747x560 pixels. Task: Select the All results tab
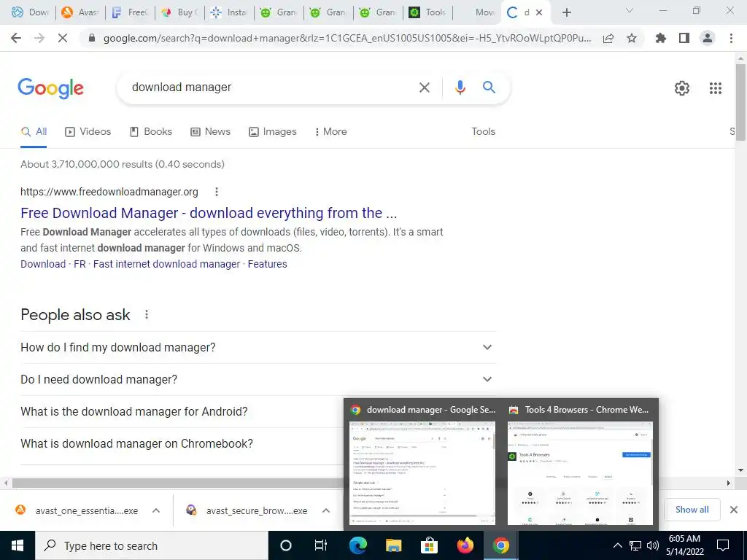point(34,132)
